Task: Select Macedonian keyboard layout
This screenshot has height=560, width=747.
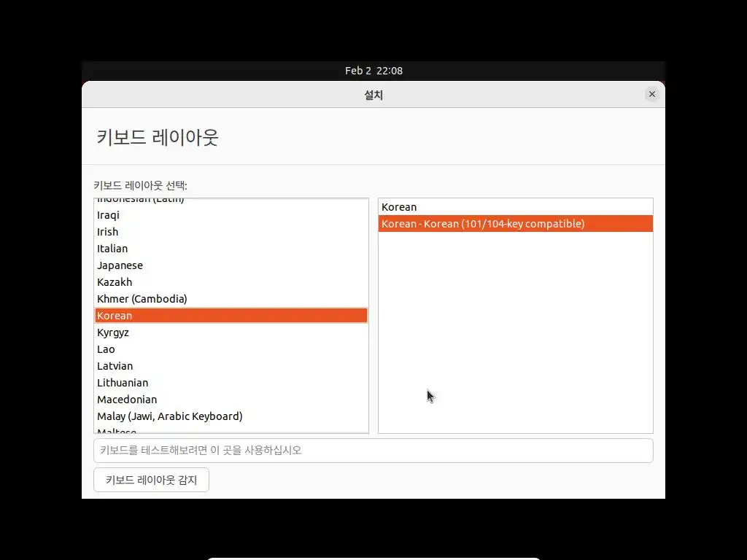Action: tap(231, 399)
